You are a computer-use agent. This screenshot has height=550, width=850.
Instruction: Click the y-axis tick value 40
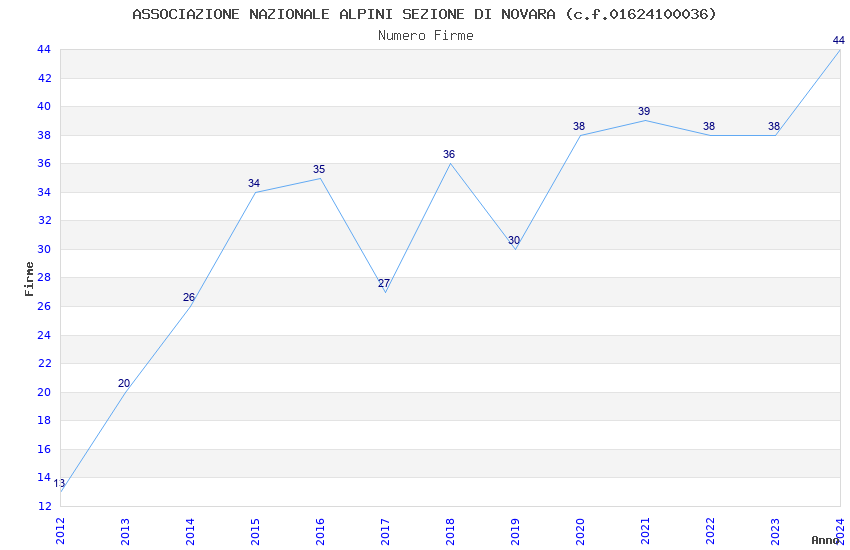[44, 106]
